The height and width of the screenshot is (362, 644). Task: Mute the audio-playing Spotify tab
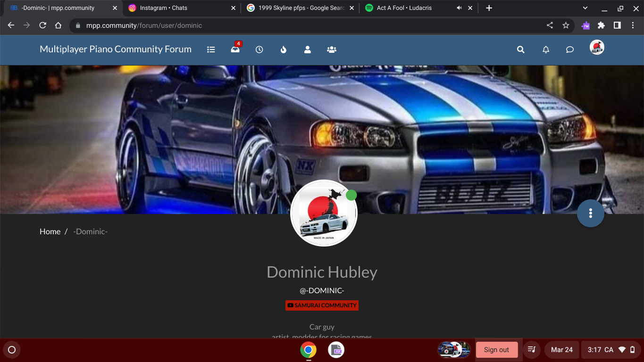coord(459,8)
